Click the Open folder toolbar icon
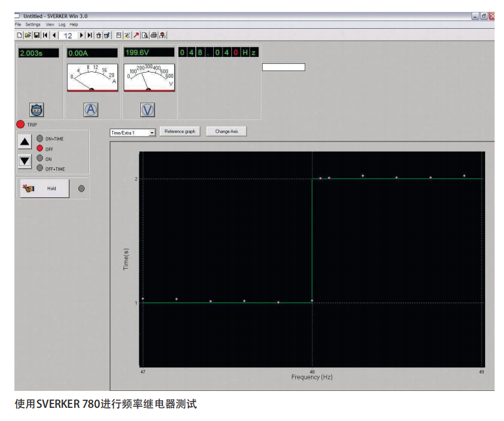This screenshot has height=421, width=504. [28, 36]
